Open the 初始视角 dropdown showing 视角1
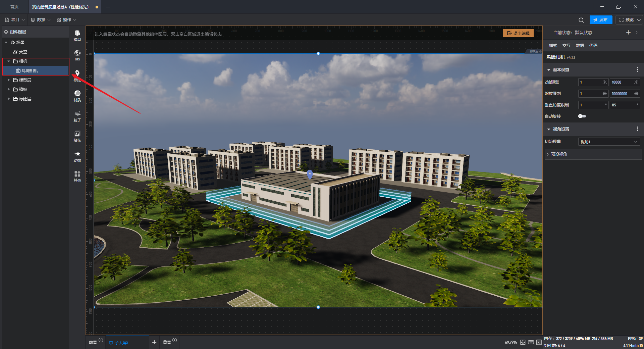This screenshot has width=644, height=349. click(x=609, y=142)
